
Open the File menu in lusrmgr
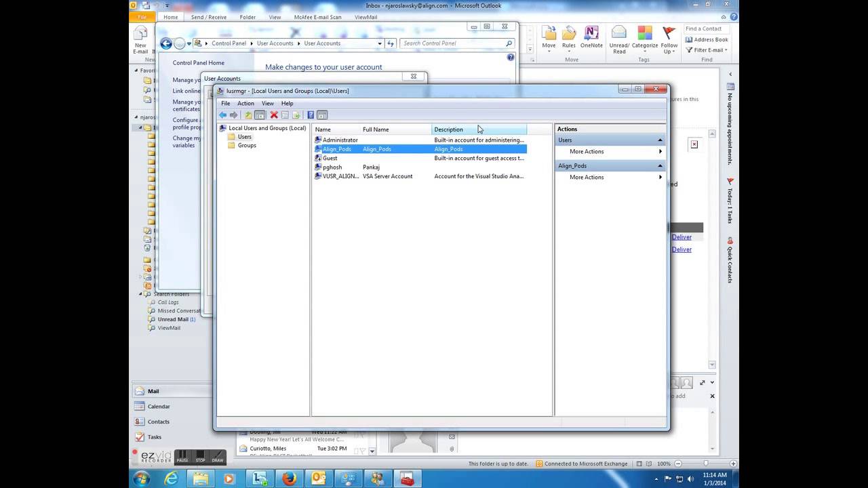(226, 104)
